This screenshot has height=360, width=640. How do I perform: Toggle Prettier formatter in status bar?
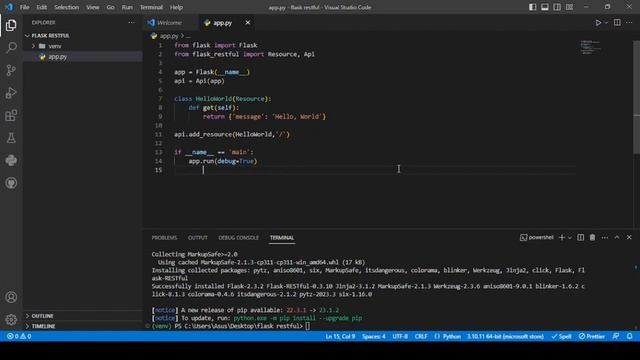pos(591,336)
